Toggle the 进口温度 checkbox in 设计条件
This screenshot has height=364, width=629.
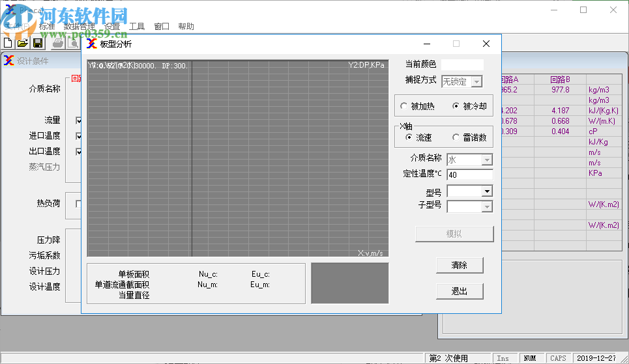79,136
